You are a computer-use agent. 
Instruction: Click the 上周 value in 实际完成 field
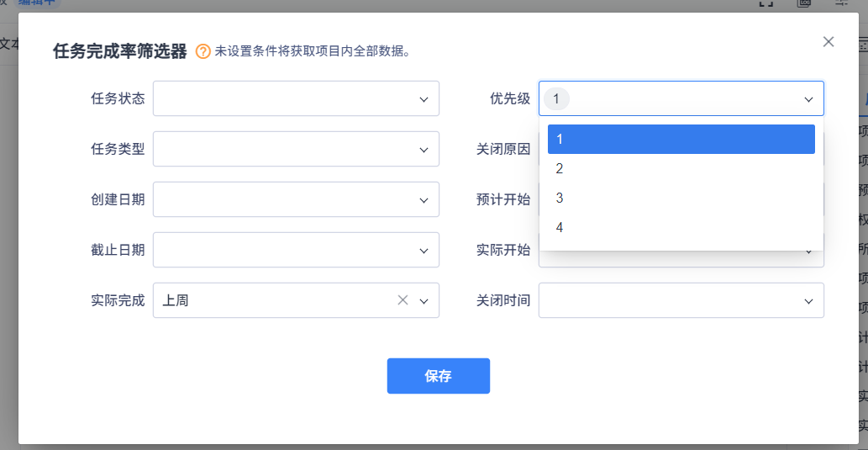coord(176,300)
